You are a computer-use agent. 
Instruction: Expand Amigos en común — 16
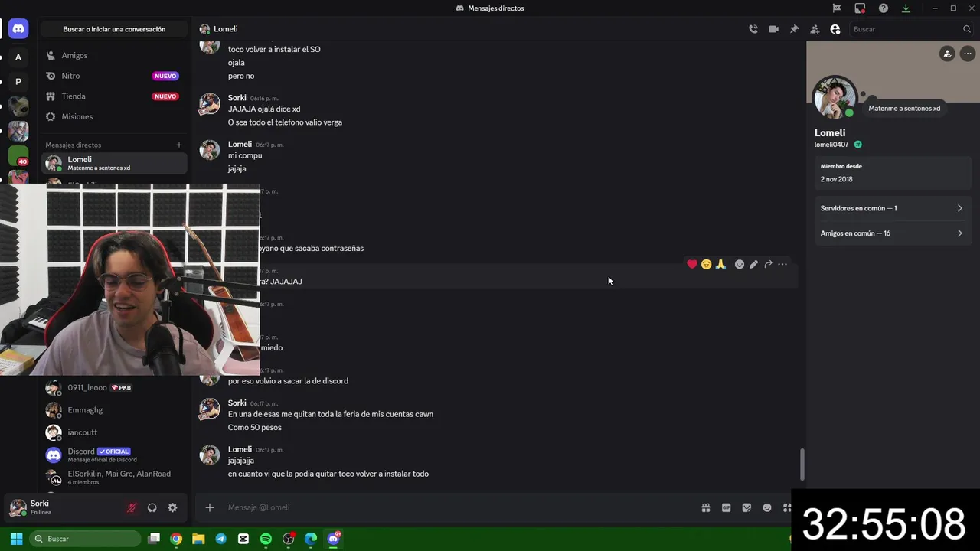click(x=892, y=233)
